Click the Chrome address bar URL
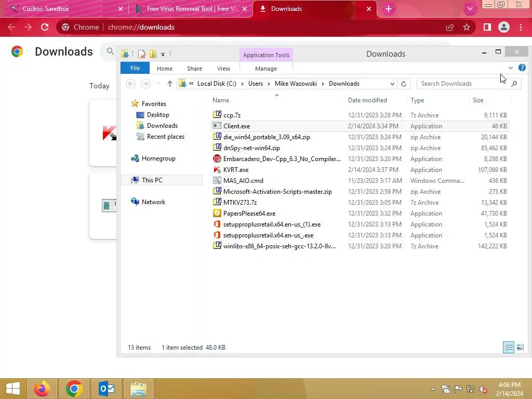 coord(141,27)
